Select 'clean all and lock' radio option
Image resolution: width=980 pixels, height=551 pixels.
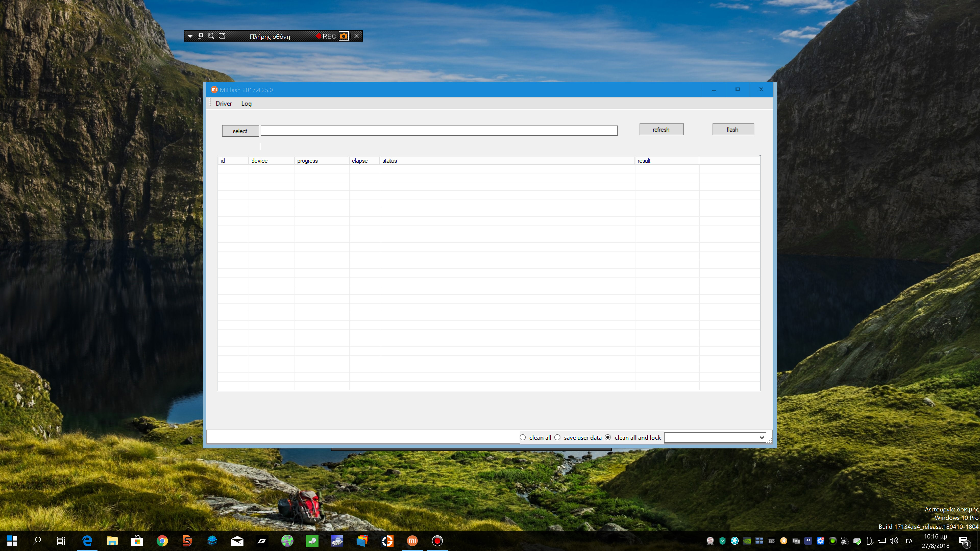pyautogui.click(x=608, y=437)
